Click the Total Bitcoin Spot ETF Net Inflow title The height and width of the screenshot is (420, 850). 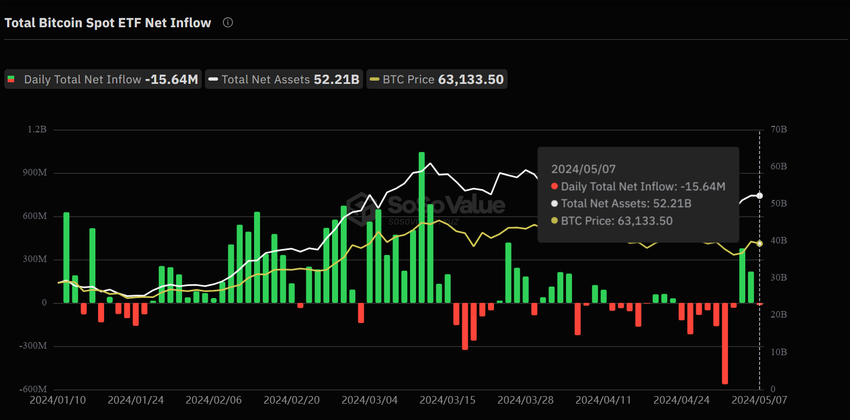(108, 22)
